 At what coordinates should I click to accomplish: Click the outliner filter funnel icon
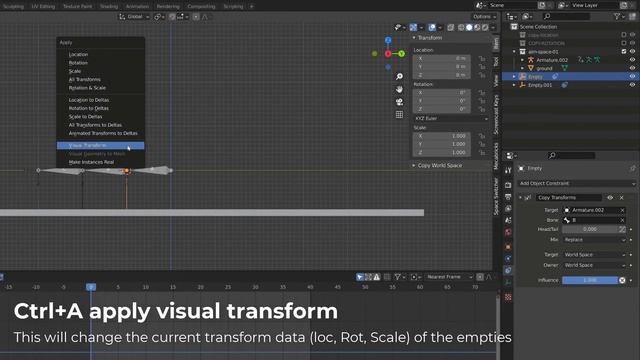click(617, 16)
